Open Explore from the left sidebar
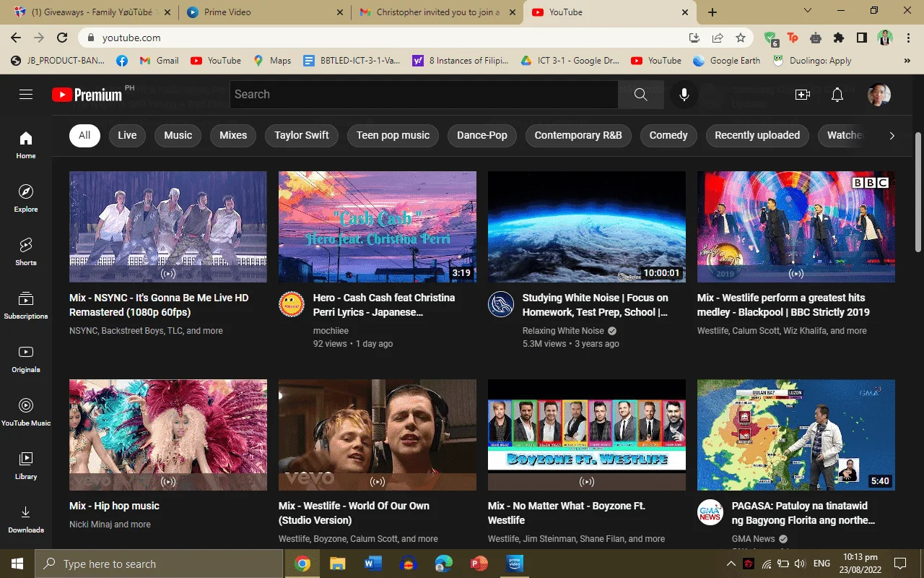The image size is (924, 578). [26, 198]
